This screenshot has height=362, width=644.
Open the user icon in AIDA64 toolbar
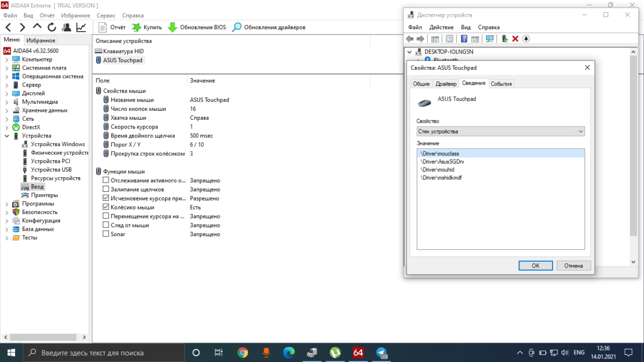click(x=66, y=27)
